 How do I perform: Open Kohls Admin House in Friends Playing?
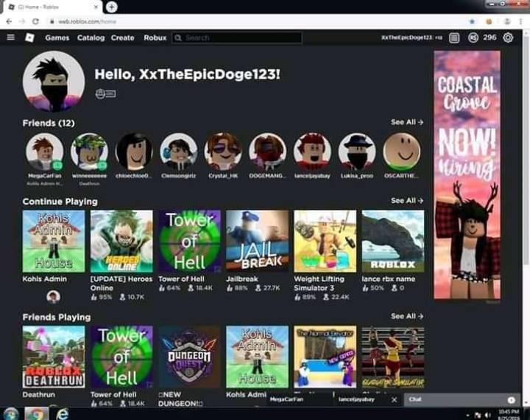click(257, 357)
